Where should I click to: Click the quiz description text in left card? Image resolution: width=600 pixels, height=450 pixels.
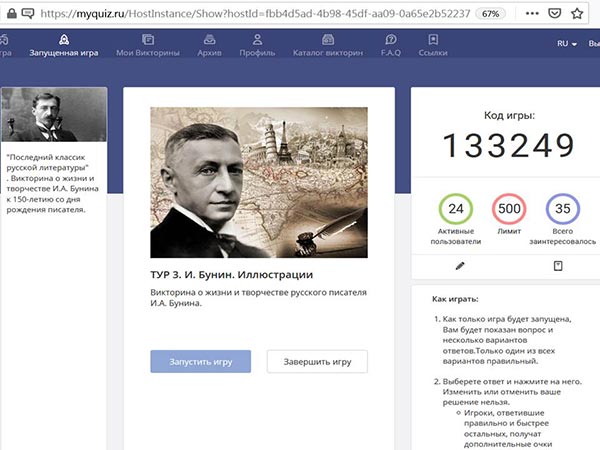coord(52,183)
